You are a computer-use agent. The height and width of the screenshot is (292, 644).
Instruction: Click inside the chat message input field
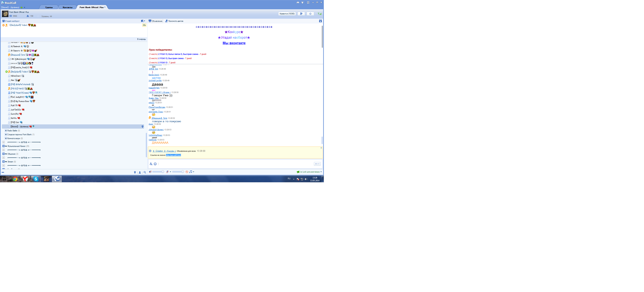tap(235, 164)
